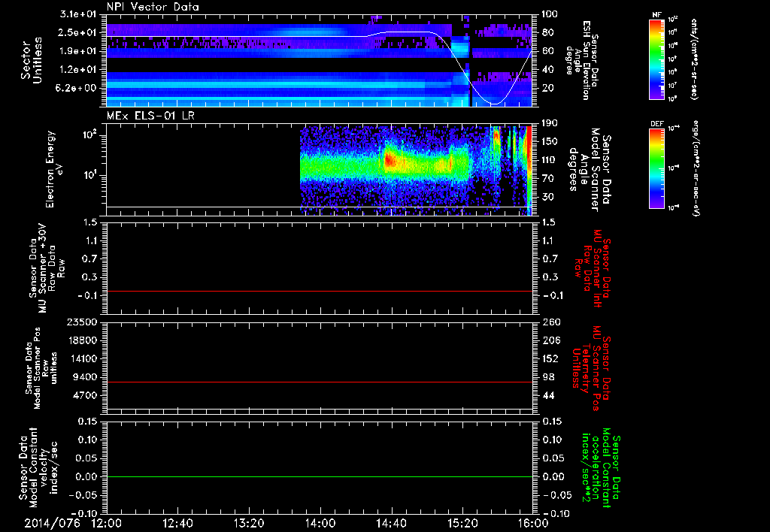Click the 30 scanner angle tick
The image size is (770, 532).
(548, 197)
